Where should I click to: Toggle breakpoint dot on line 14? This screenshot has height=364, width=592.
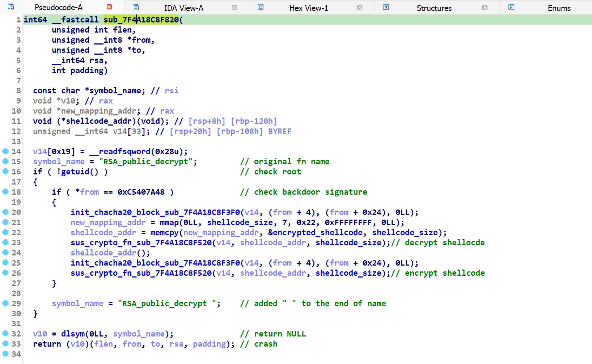point(5,151)
